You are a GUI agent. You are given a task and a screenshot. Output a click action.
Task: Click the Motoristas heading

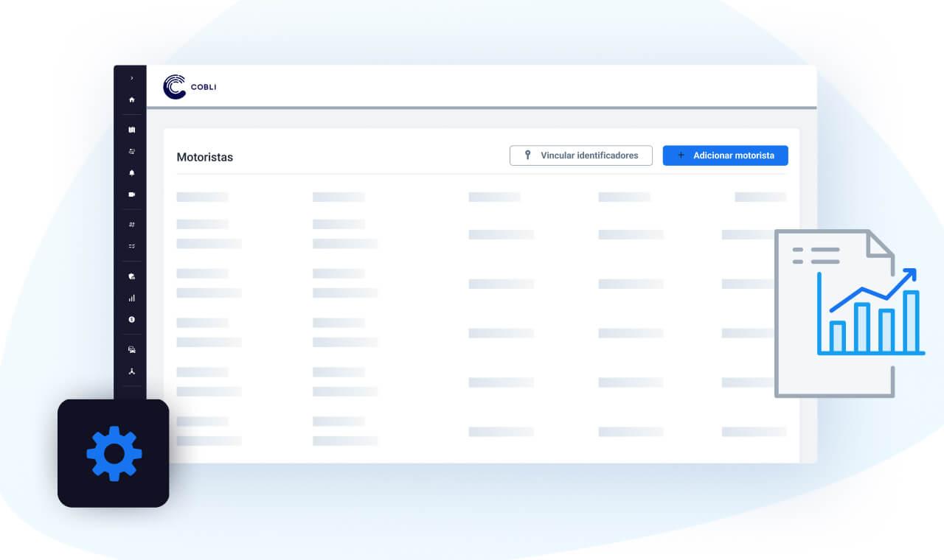click(x=205, y=158)
